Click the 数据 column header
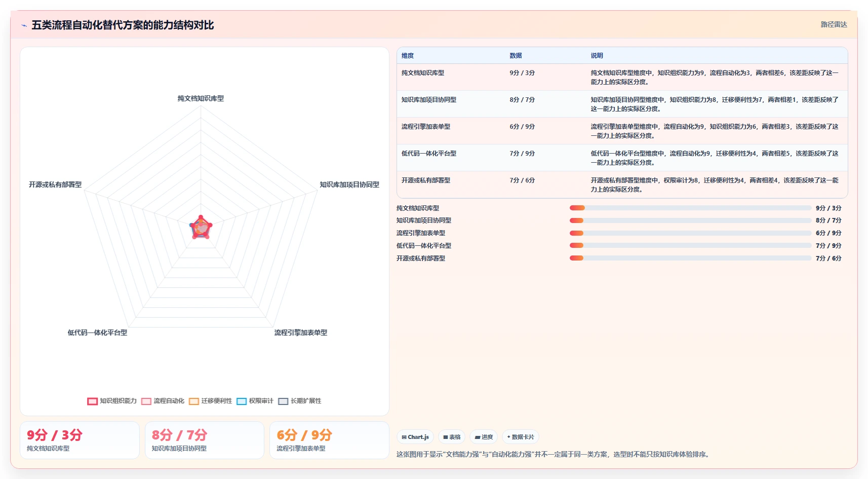 516,56
